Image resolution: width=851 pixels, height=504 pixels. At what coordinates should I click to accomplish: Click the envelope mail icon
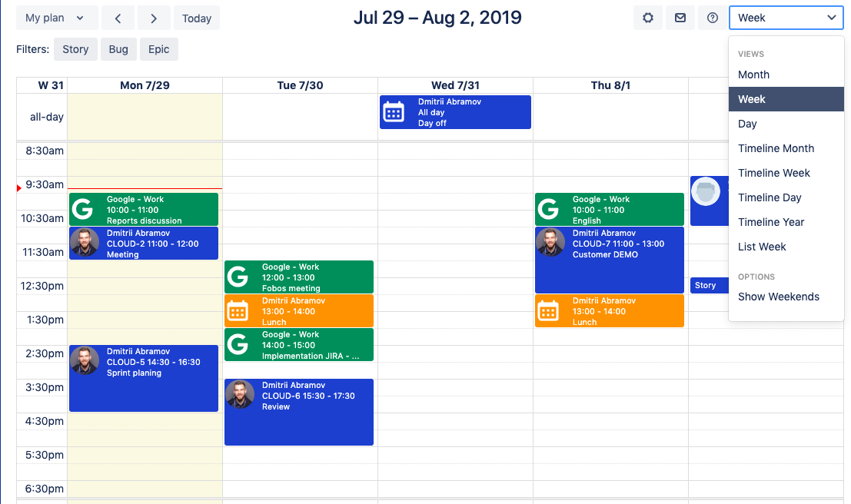(x=680, y=18)
